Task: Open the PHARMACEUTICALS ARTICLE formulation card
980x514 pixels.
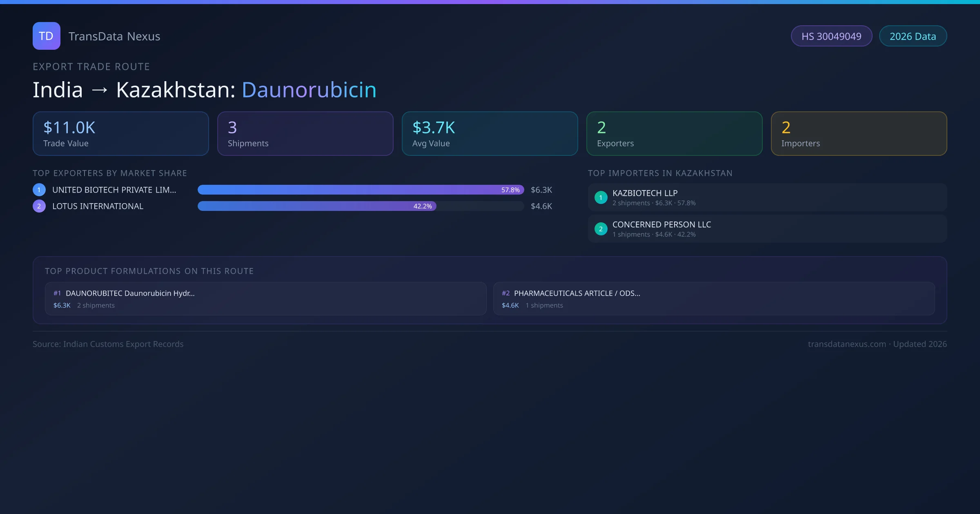Action: (x=714, y=299)
